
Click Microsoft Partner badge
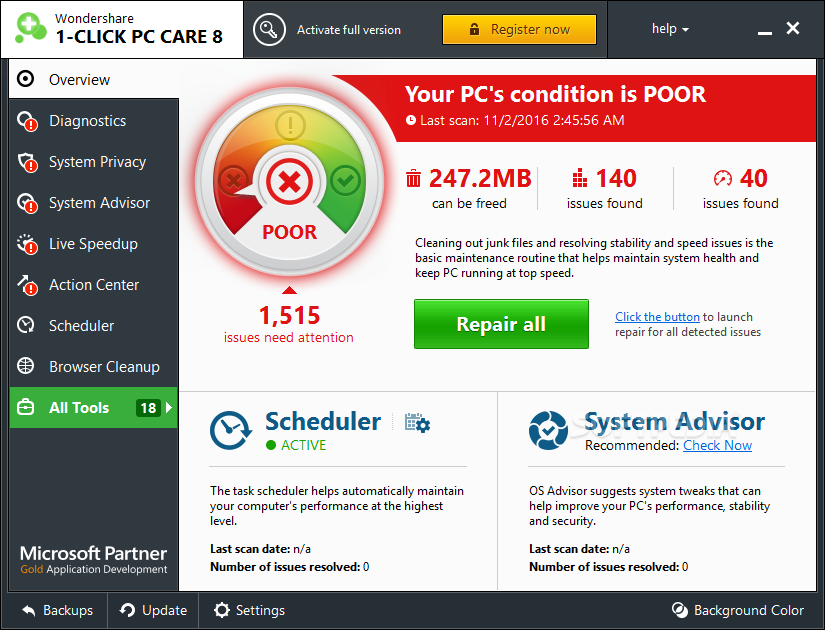coord(94,560)
